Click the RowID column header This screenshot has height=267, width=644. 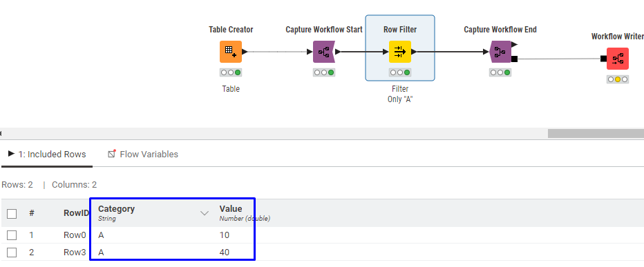coord(76,213)
